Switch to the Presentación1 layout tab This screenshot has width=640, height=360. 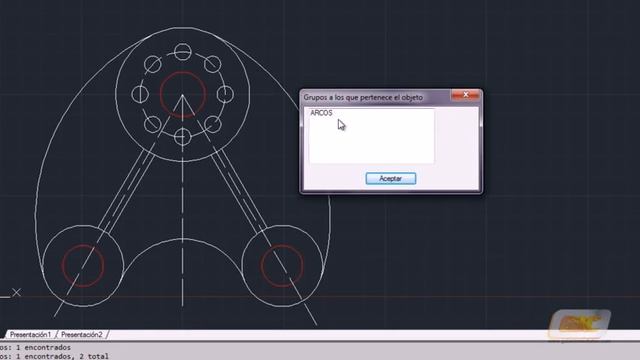pyautogui.click(x=30, y=334)
